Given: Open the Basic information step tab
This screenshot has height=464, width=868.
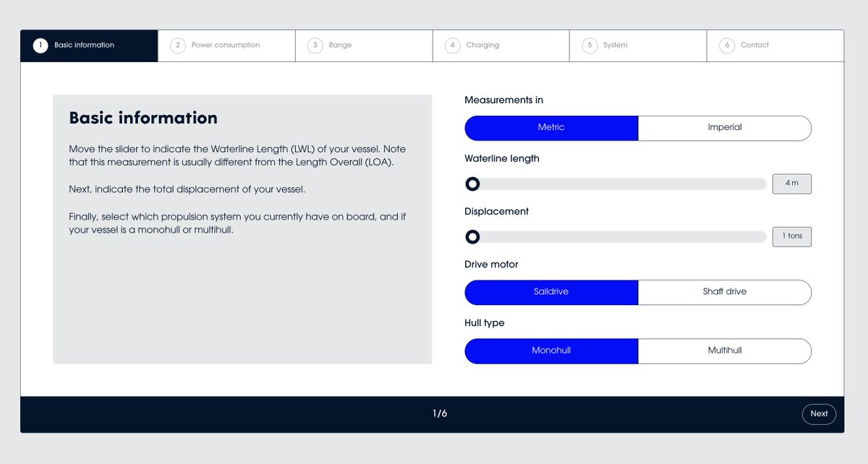Looking at the screenshot, I should (89, 46).
